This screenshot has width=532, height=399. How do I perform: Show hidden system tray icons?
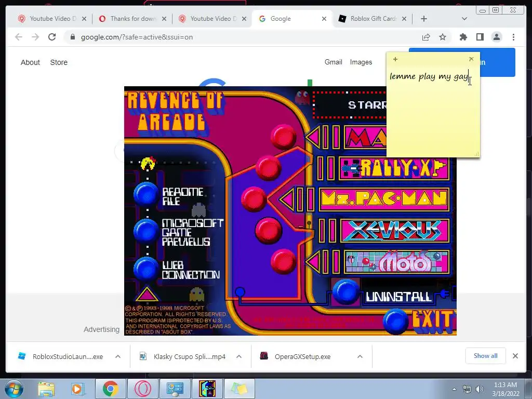click(x=454, y=389)
